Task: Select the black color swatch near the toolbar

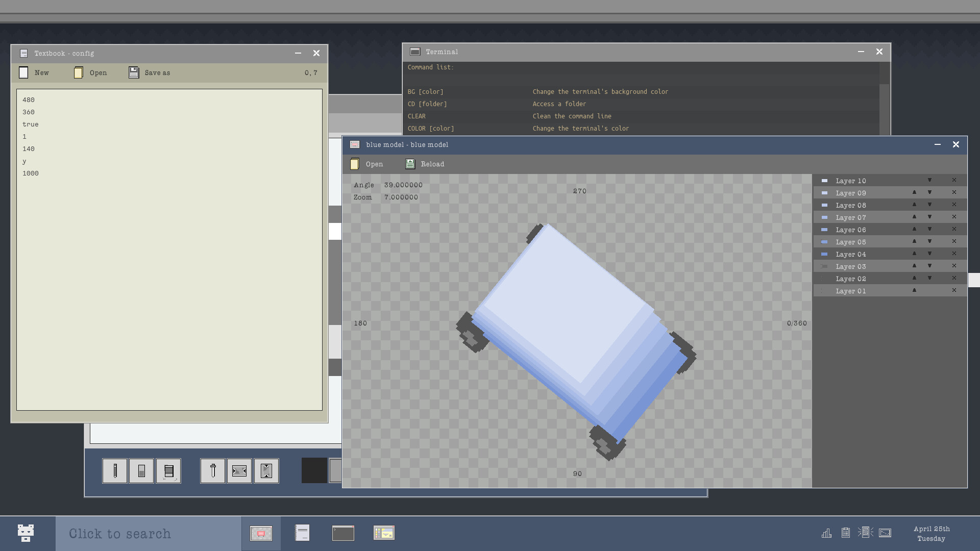Action: tap(313, 470)
